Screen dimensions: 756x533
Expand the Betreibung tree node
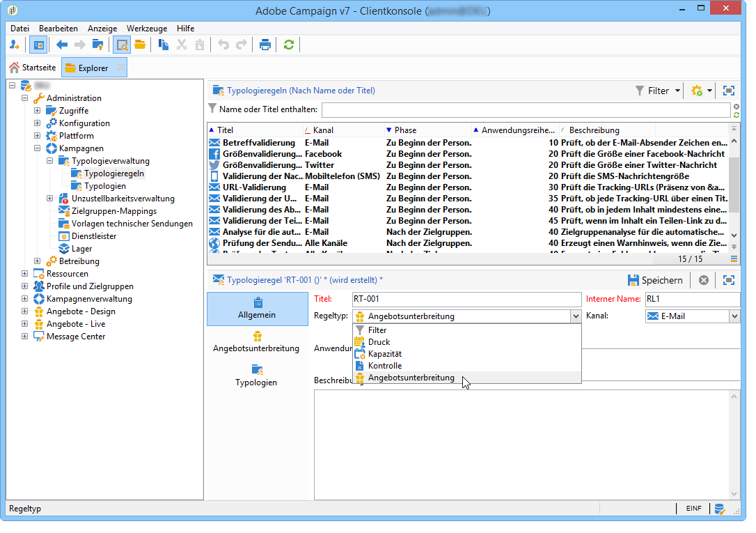[37, 261]
